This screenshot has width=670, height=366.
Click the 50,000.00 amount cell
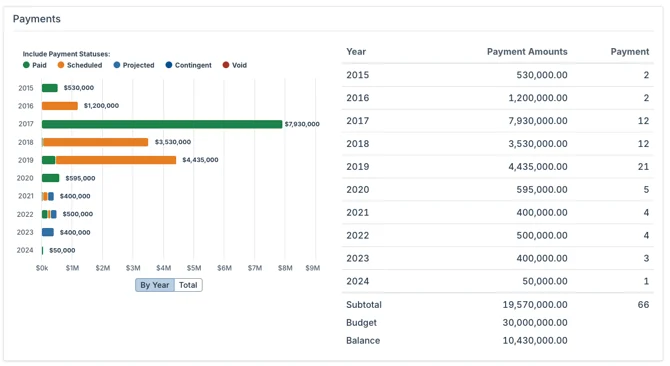pyautogui.click(x=545, y=281)
